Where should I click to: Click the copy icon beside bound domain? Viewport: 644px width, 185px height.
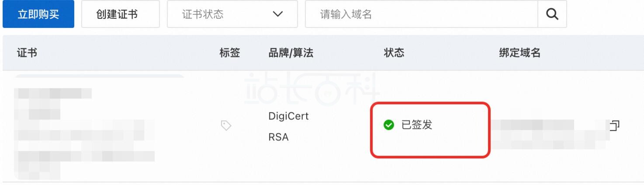click(x=615, y=125)
